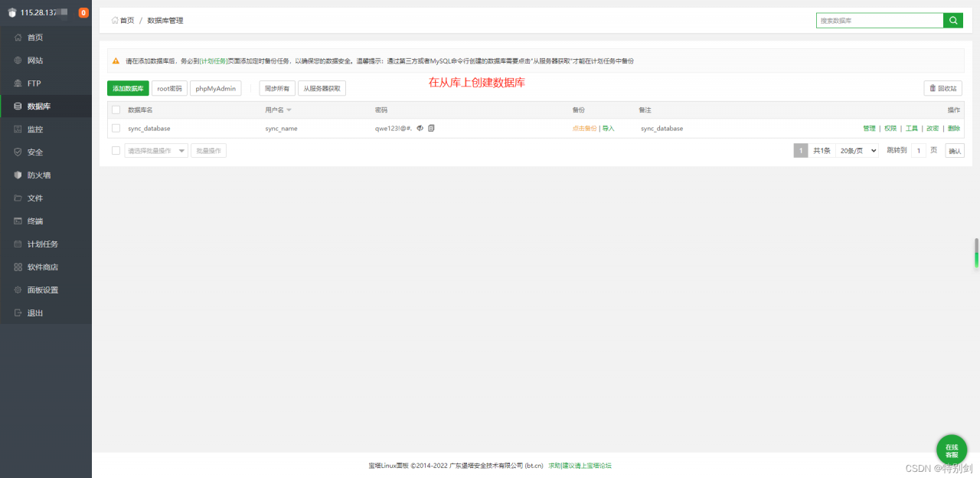The image size is (980, 478).
Task: Reveal password with the eye icon
Action: [x=420, y=128]
